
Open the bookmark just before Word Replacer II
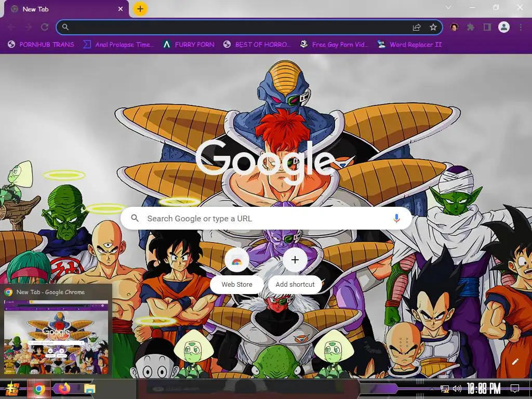[x=334, y=45]
